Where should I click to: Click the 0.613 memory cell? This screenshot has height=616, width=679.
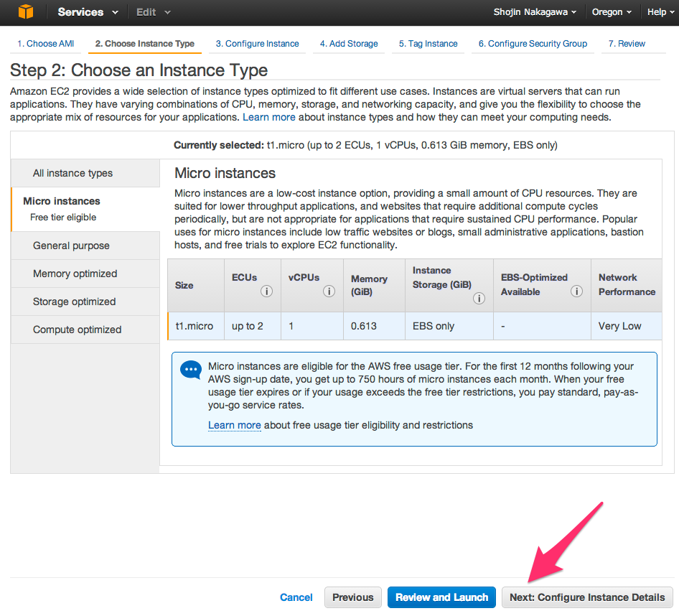pos(374,326)
